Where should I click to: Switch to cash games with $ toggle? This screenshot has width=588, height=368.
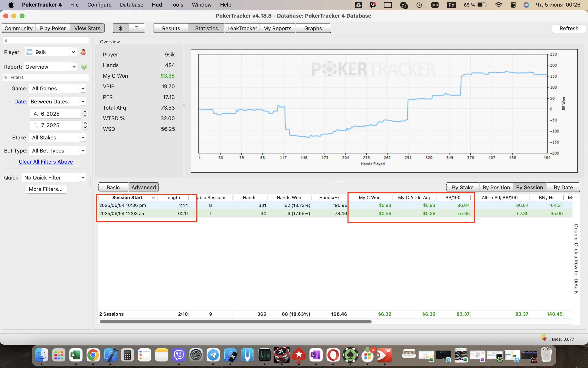click(x=120, y=28)
